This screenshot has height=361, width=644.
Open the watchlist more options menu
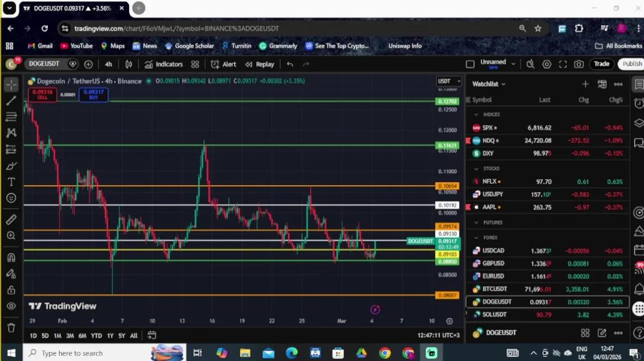pos(618,84)
